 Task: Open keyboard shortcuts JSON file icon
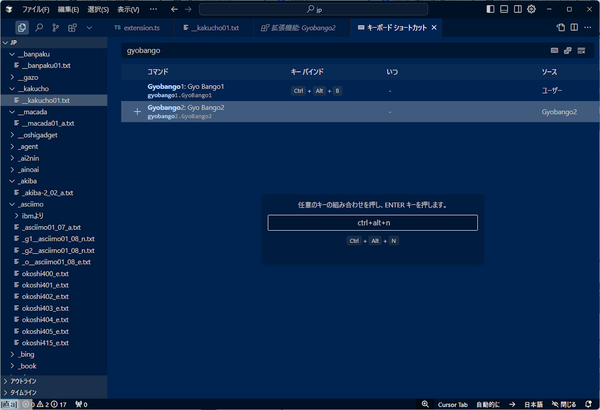[561, 27]
